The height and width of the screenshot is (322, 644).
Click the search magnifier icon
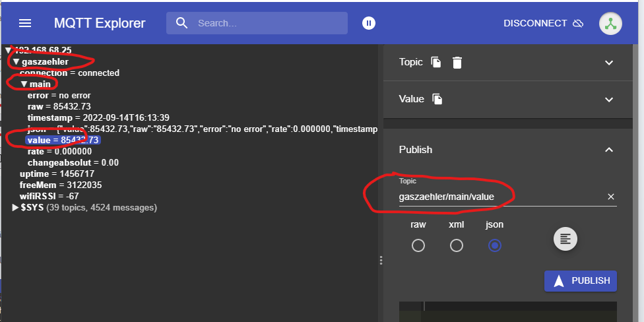(x=181, y=23)
